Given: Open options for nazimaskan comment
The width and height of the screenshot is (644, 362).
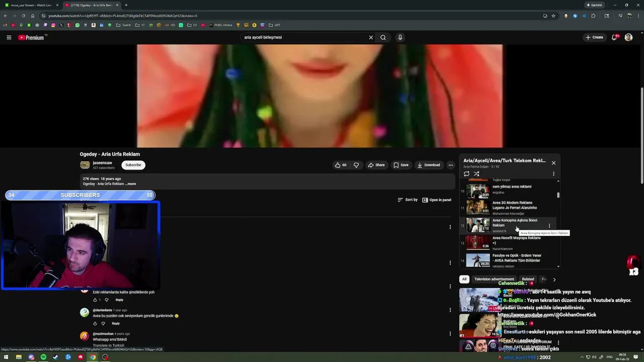Looking at the screenshot, I should pos(450,334).
